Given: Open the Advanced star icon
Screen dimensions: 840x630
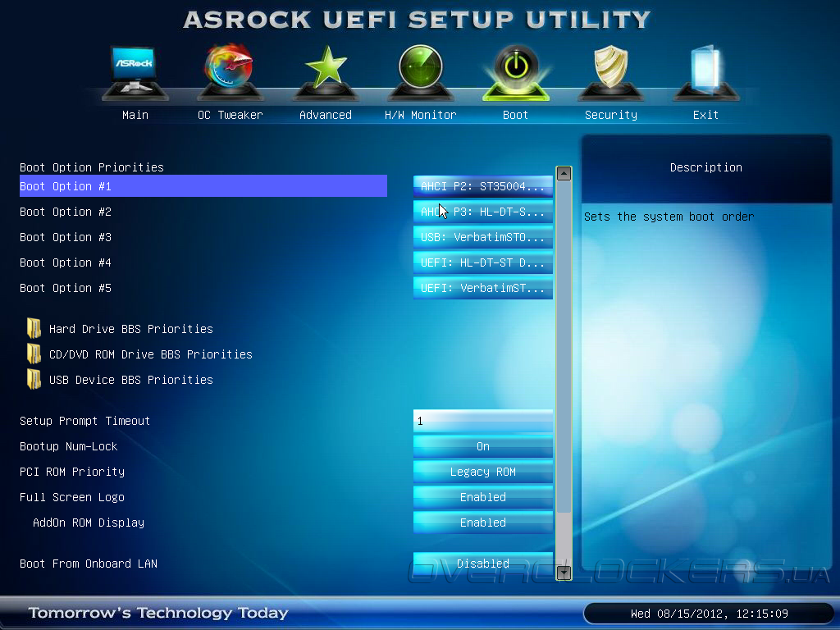Looking at the screenshot, I should click(x=325, y=73).
